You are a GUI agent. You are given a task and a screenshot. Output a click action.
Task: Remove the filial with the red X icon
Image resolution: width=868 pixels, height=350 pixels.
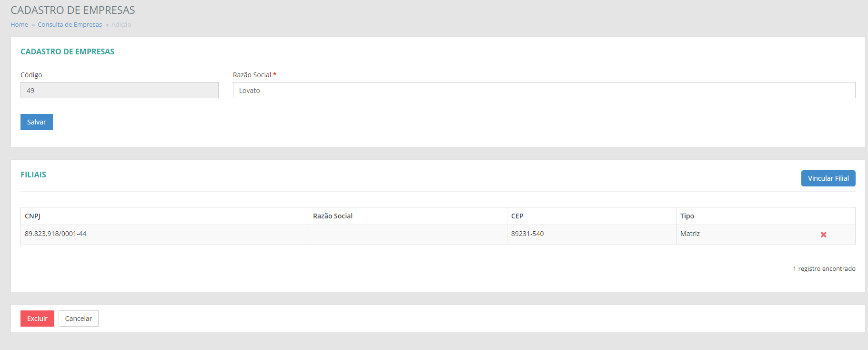click(823, 235)
